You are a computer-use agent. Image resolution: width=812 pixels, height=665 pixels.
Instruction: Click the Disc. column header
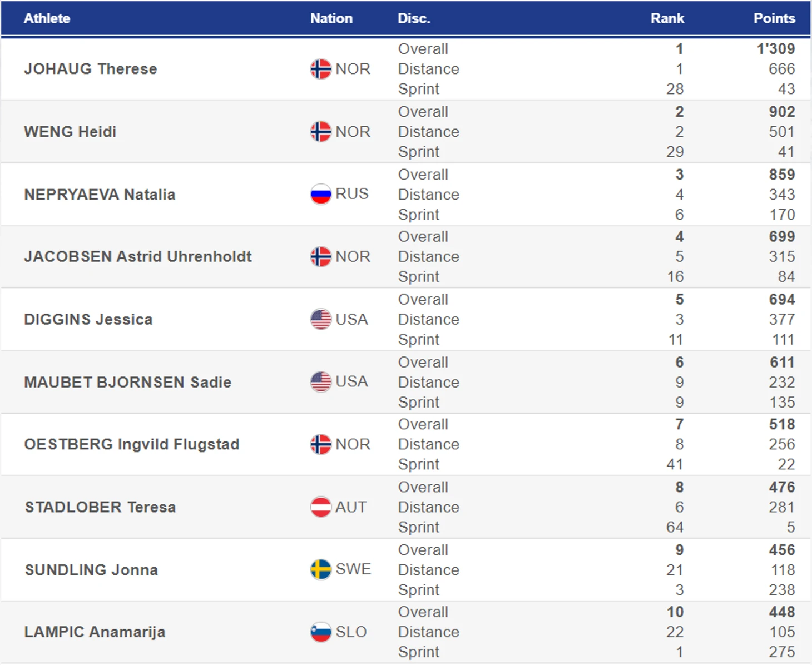point(414,18)
